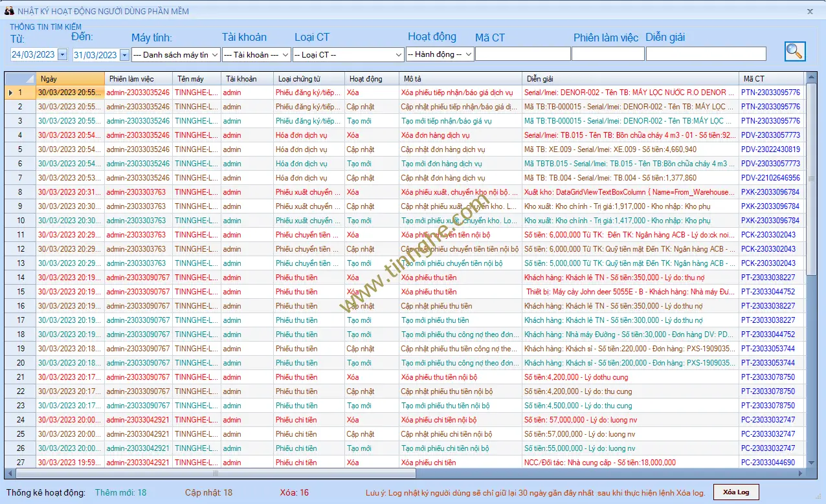Click '24/03/2023' in the 'Từ' date field
Screen dimensions: 826x504
tap(34, 55)
